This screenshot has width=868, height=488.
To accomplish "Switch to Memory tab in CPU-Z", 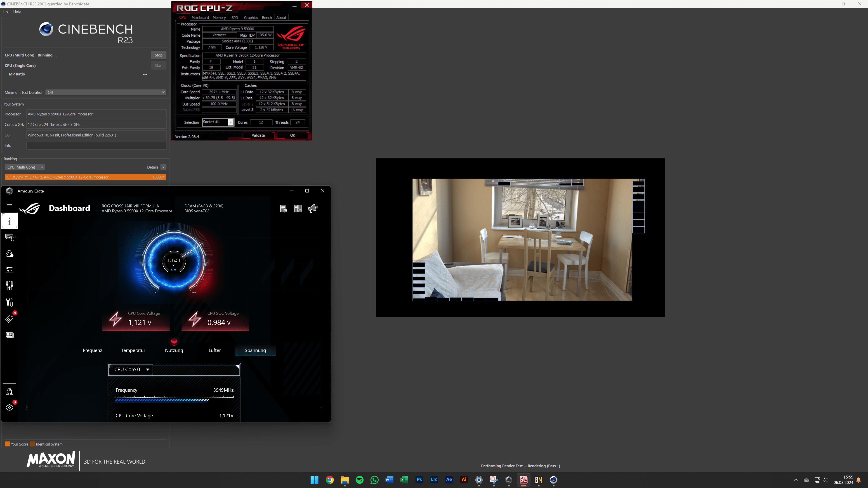I will click(x=219, y=18).
